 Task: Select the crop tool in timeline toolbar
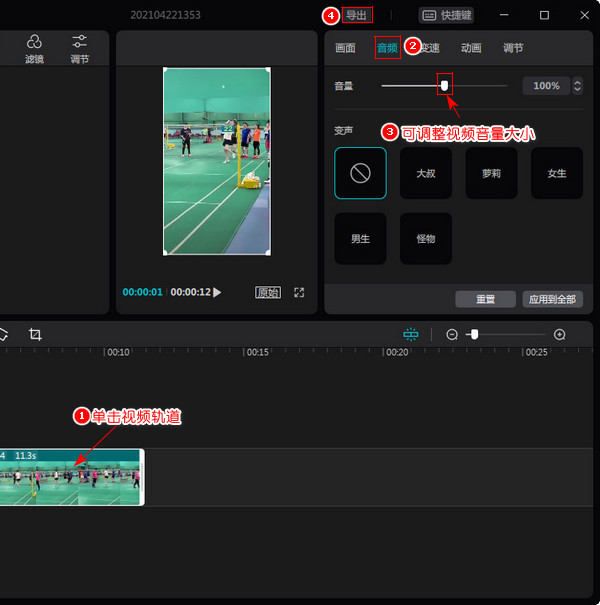click(x=35, y=334)
